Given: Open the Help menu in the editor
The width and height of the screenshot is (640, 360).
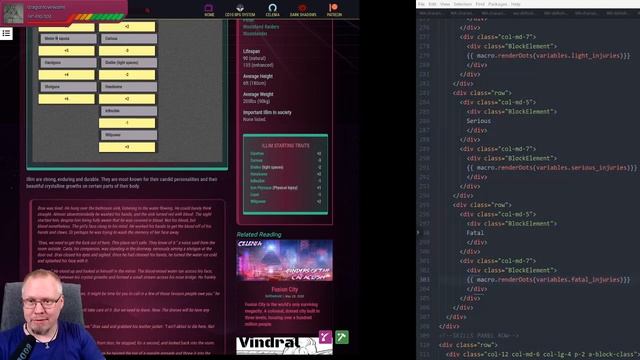Looking at the screenshot, I should pyautogui.click(x=516, y=4).
